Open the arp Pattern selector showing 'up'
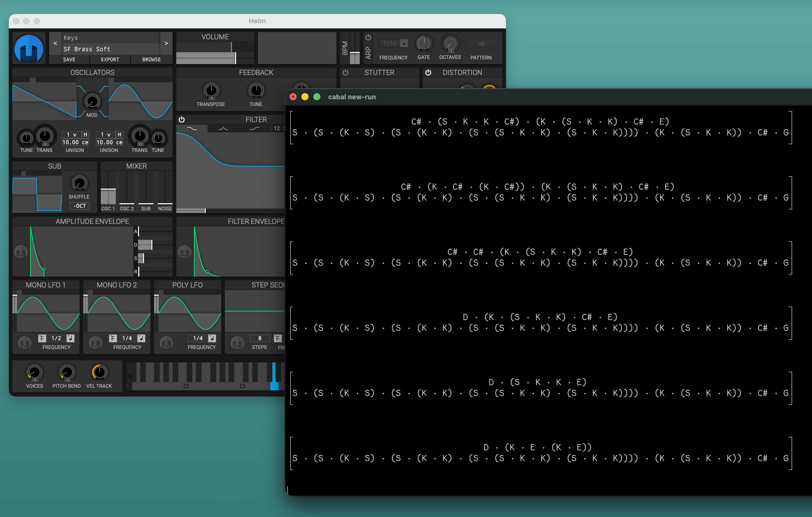This screenshot has width=812, height=517. tap(481, 43)
